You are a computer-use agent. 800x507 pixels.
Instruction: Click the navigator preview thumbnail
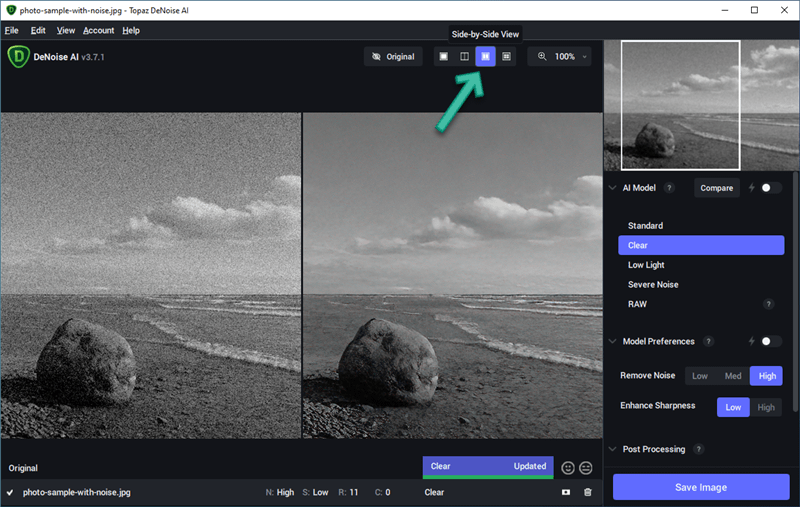point(702,105)
